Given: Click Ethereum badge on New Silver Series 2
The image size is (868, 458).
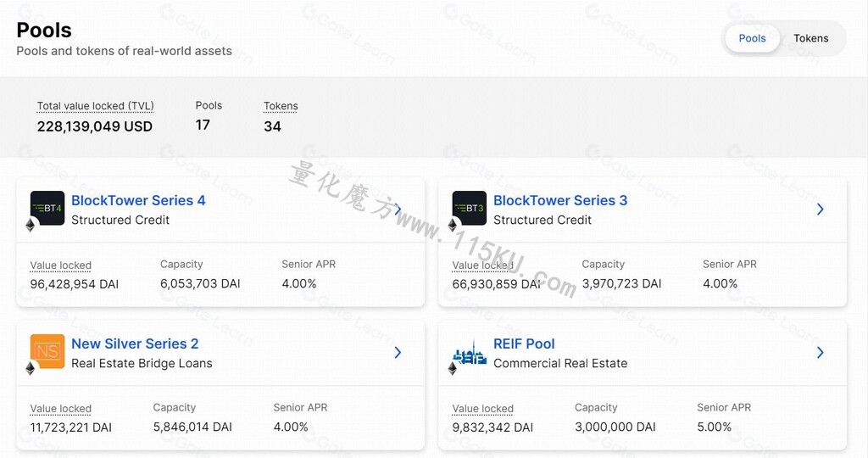Looking at the screenshot, I should (x=31, y=368).
